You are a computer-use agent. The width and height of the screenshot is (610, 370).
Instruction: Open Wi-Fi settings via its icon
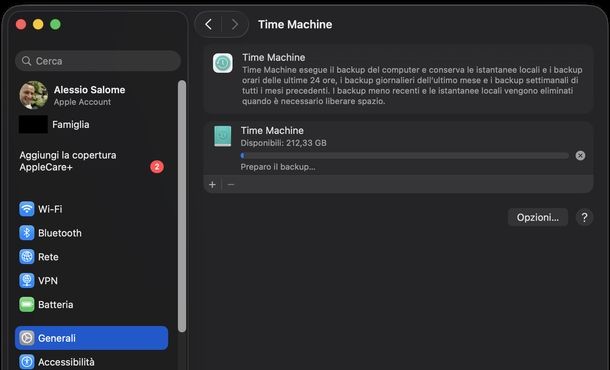coord(27,209)
